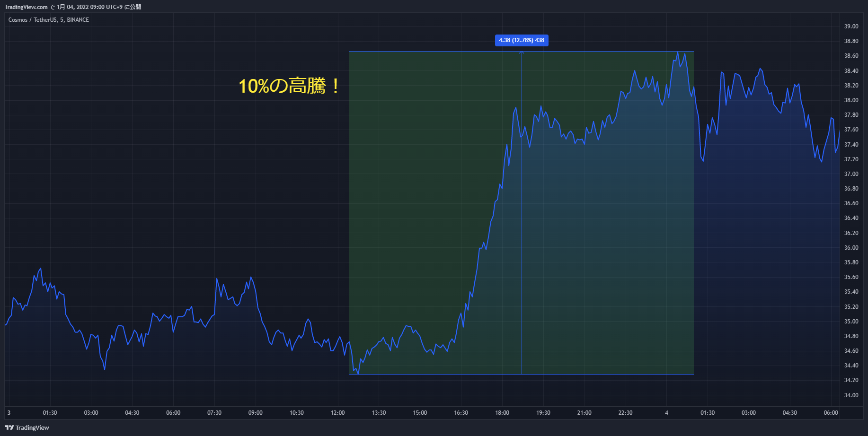Click the 12:00 time axis label
This screenshot has height=436, width=868.
coord(338,413)
